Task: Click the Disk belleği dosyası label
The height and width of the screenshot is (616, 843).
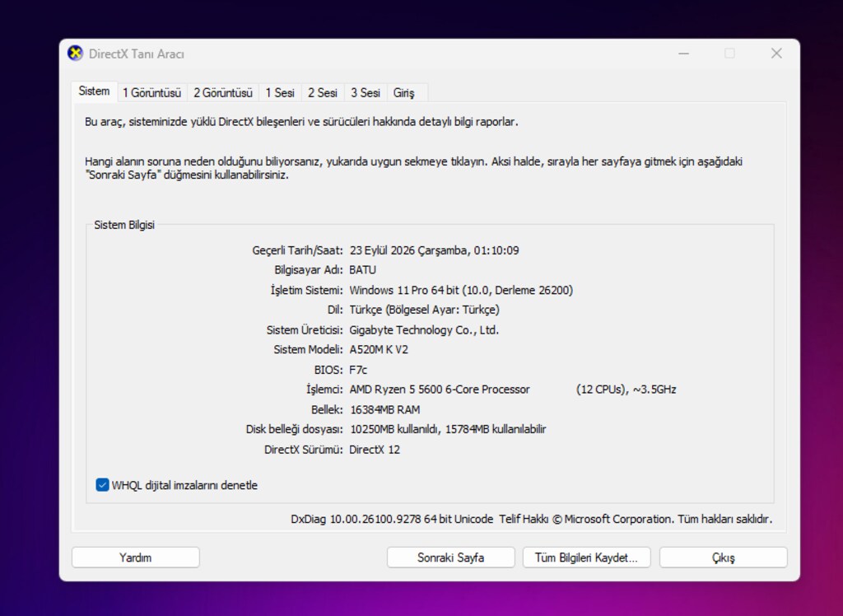Action: tap(294, 429)
